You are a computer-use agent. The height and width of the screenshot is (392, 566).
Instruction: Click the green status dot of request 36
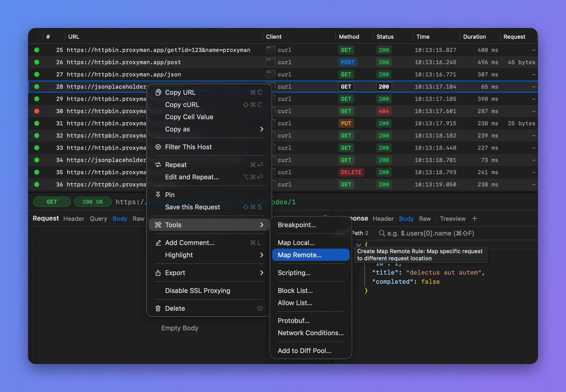tap(37, 184)
